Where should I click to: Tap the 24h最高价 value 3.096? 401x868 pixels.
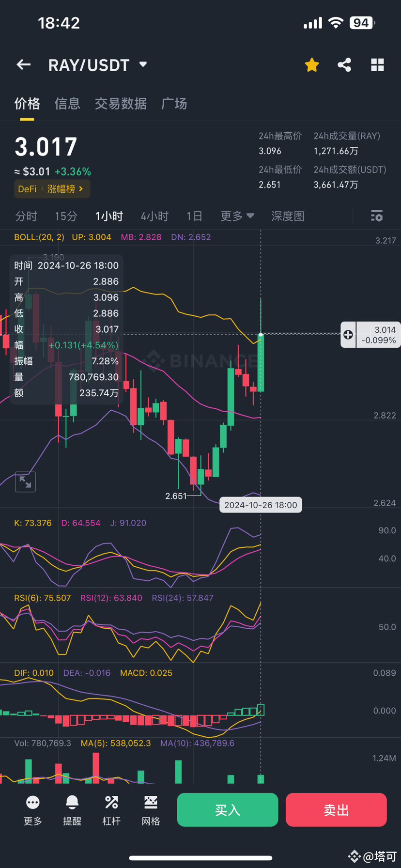pyautogui.click(x=270, y=151)
